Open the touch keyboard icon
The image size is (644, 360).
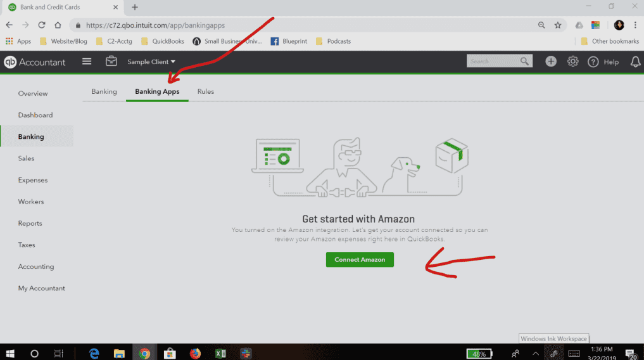click(x=574, y=354)
